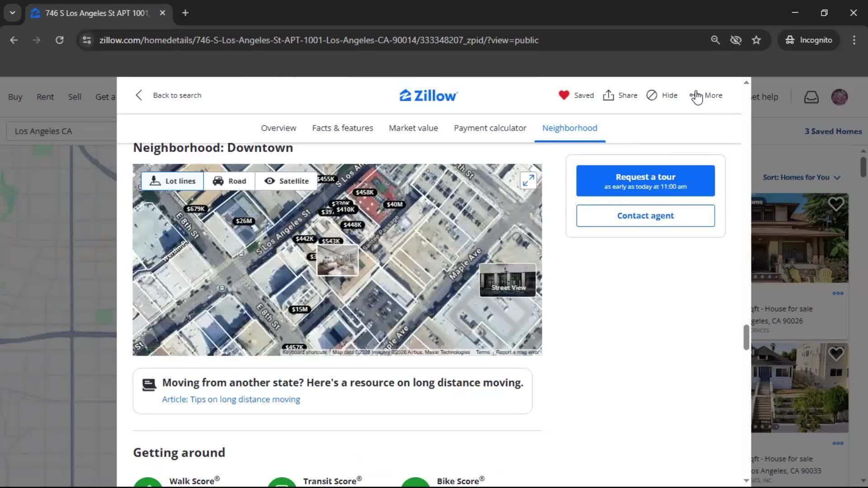Open the Sort: Homes for You dropdown
This screenshot has height=488, width=868.
click(x=801, y=177)
